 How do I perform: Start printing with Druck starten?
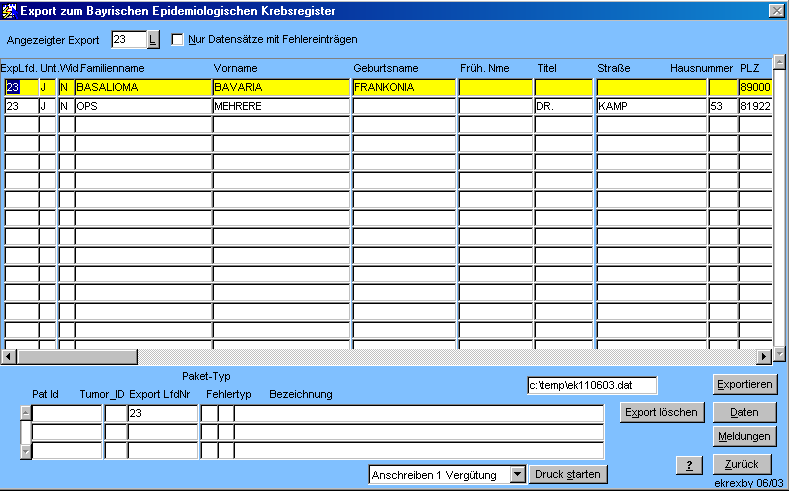point(569,474)
